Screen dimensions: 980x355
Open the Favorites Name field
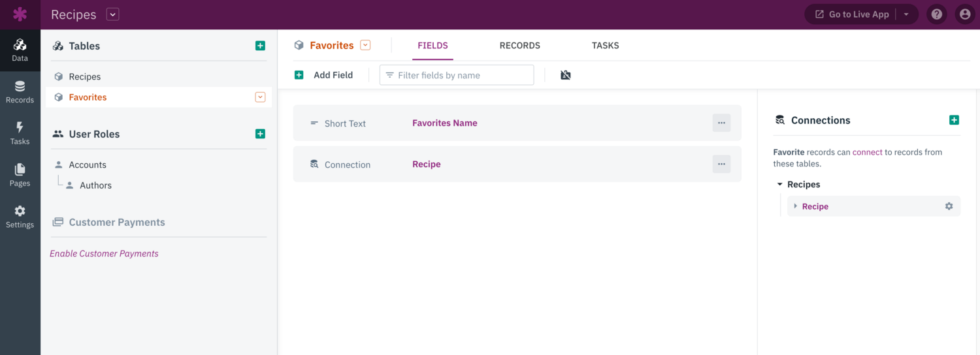point(444,123)
